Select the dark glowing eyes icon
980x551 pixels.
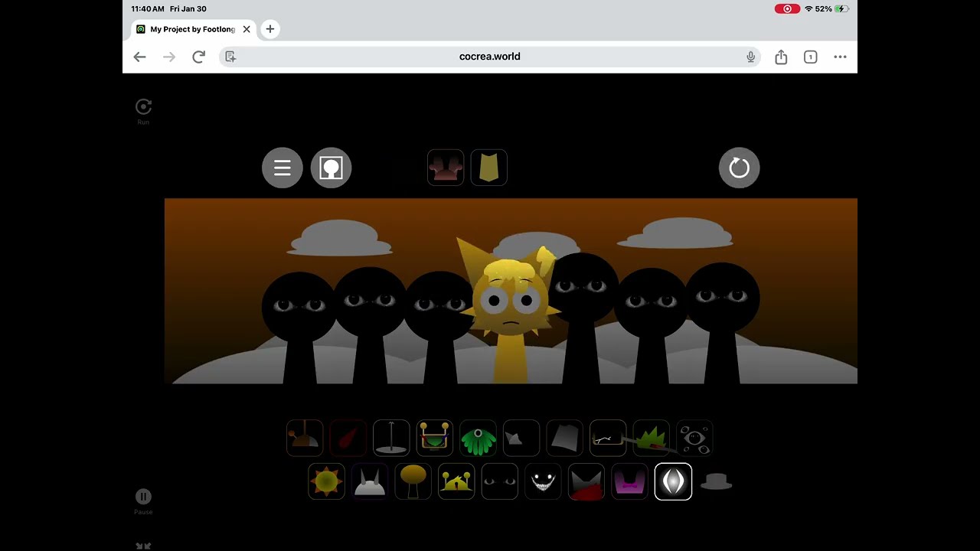point(500,481)
